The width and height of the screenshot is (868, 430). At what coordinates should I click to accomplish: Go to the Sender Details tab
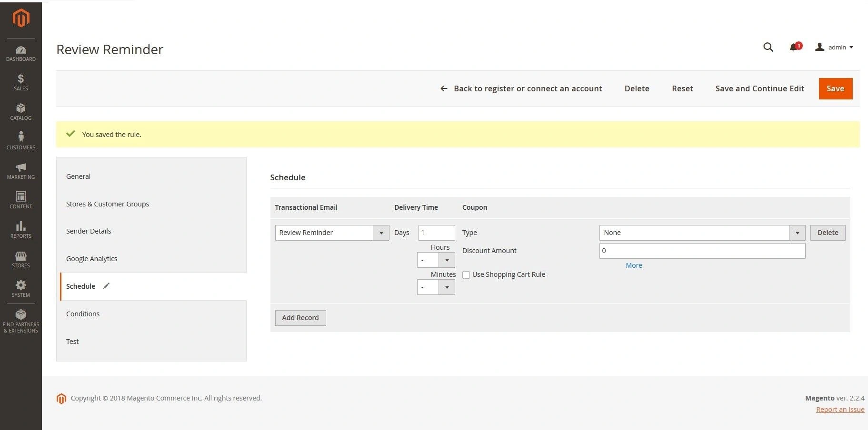coord(89,231)
